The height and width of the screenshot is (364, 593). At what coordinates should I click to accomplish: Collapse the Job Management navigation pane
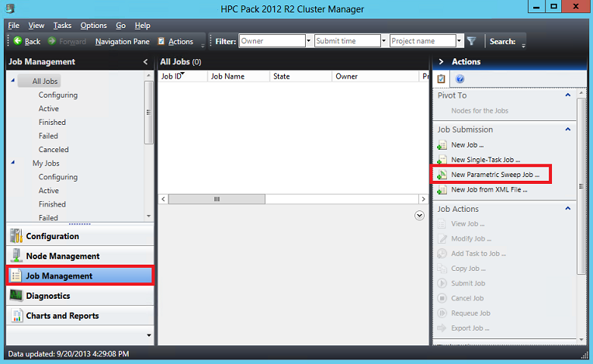tap(146, 61)
